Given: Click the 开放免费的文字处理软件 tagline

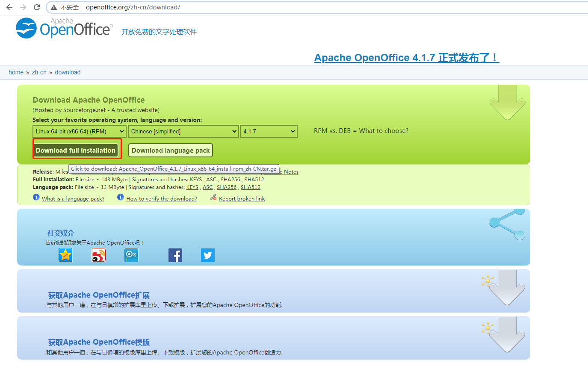Looking at the screenshot, I should (x=159, y=32).
